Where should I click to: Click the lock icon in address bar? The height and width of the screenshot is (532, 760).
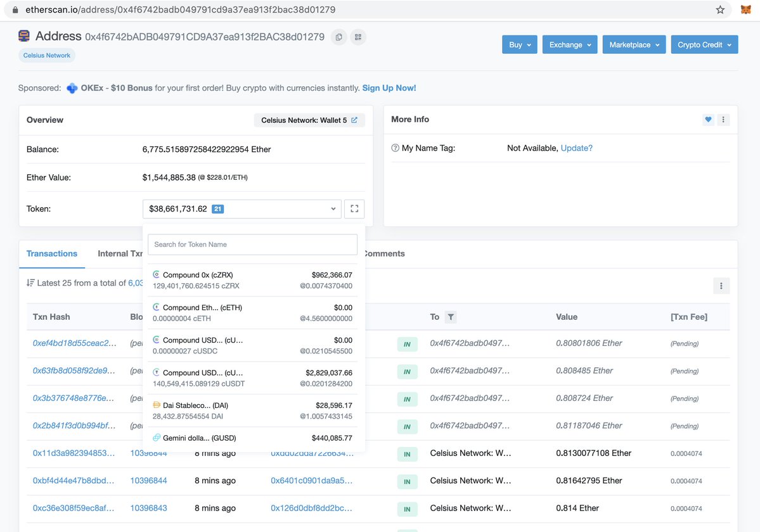click(x=15, y=9)
